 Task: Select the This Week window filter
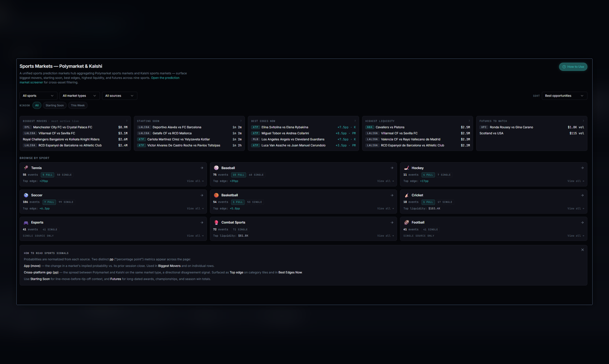[x=78, y=105]
